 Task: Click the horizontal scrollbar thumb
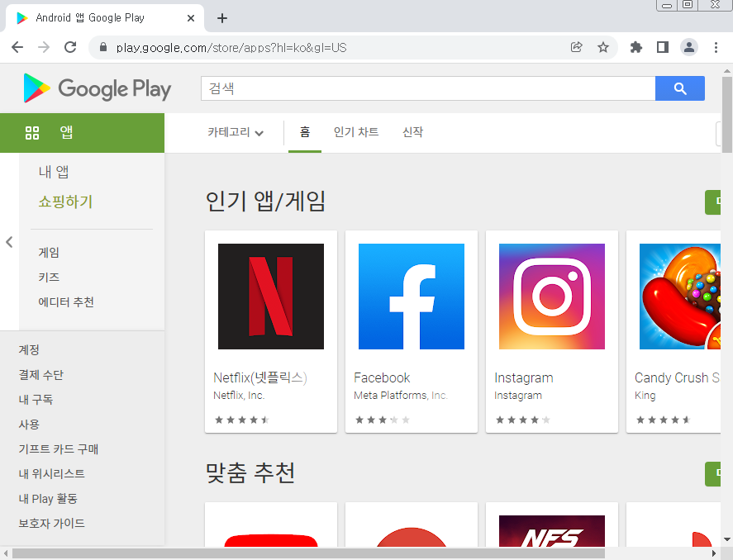[308, 554]
